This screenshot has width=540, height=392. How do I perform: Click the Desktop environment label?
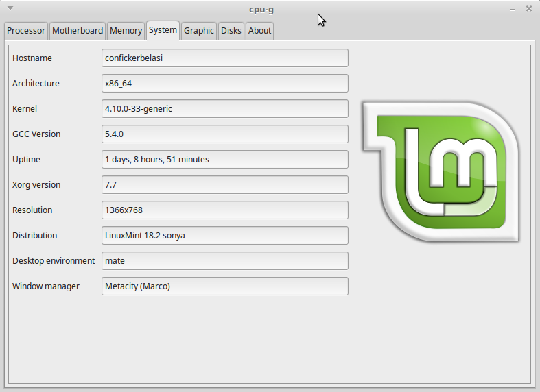click(54, 261)
